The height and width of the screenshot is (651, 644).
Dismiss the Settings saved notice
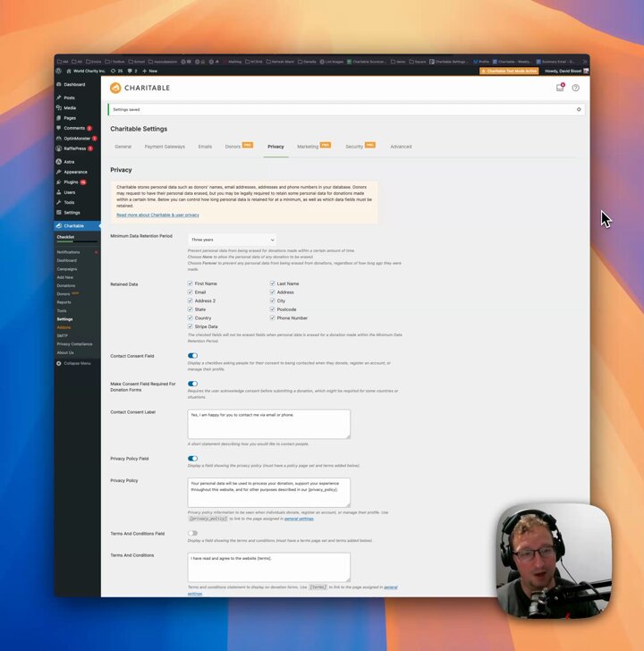click(x=579, y=110)
